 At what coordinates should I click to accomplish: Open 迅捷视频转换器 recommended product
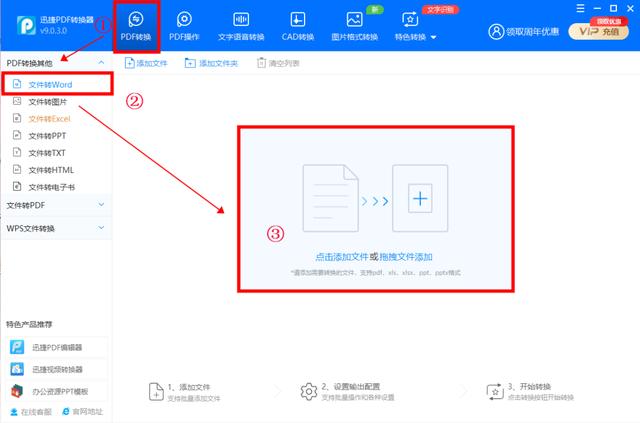point(56,369)
